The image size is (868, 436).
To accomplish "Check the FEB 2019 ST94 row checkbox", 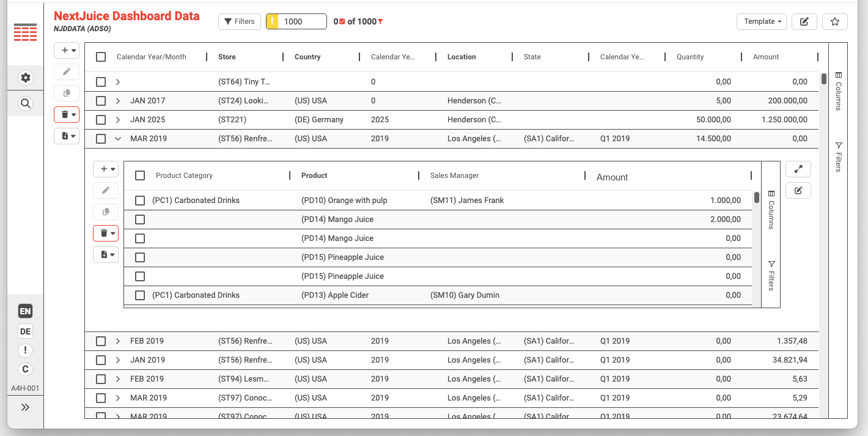I will (x=101, y=379).
